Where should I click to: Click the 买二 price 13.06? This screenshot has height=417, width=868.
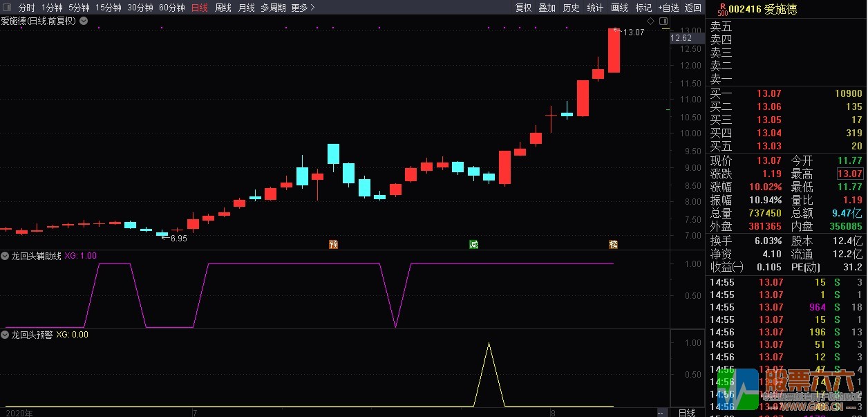(768, 106)
